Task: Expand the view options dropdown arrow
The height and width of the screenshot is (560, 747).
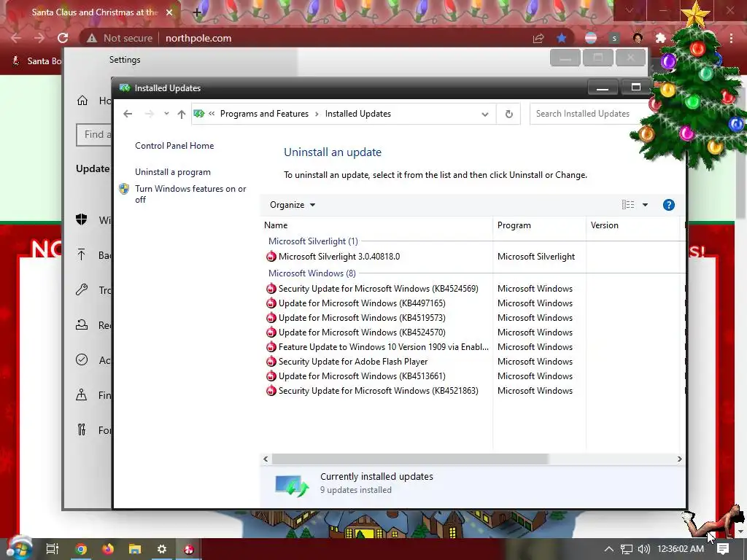Action: tap(645, 205)
